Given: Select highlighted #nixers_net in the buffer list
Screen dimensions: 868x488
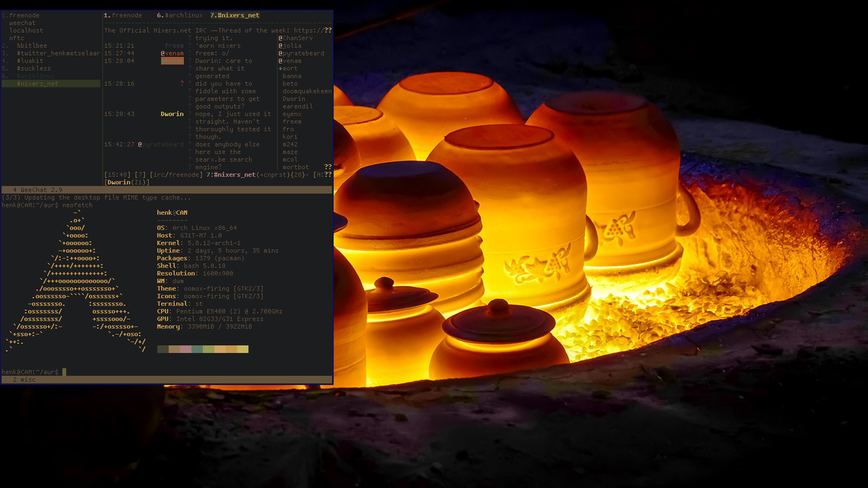Looking at the screenshot, I should 51,83.
